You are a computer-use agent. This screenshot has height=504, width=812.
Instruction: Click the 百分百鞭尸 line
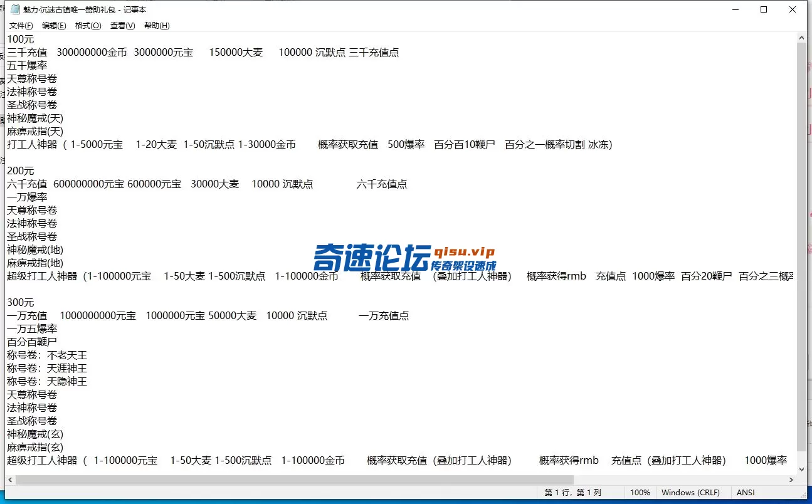[32, 342]
